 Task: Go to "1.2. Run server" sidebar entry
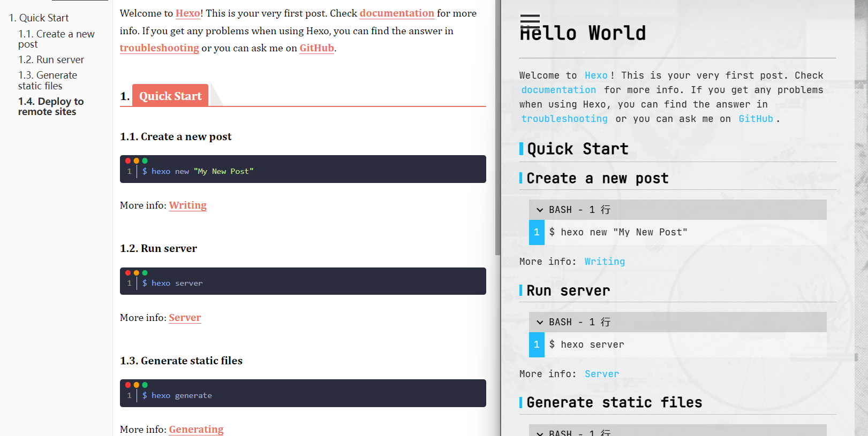[x=51, y=59]
